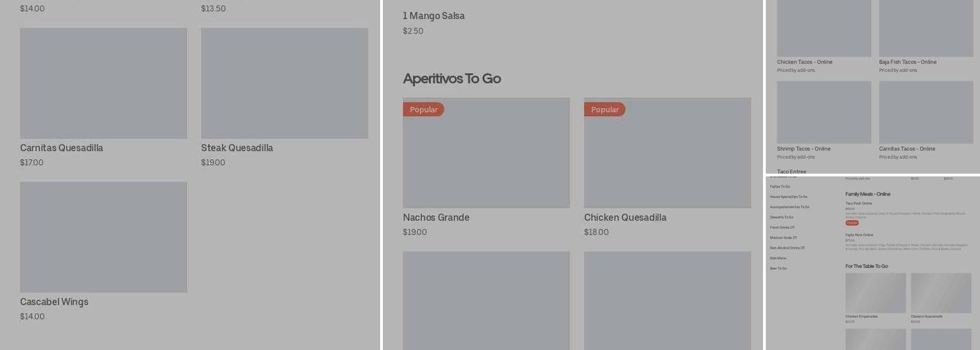Open the Nachos Grande item photo

coord(486,153)
